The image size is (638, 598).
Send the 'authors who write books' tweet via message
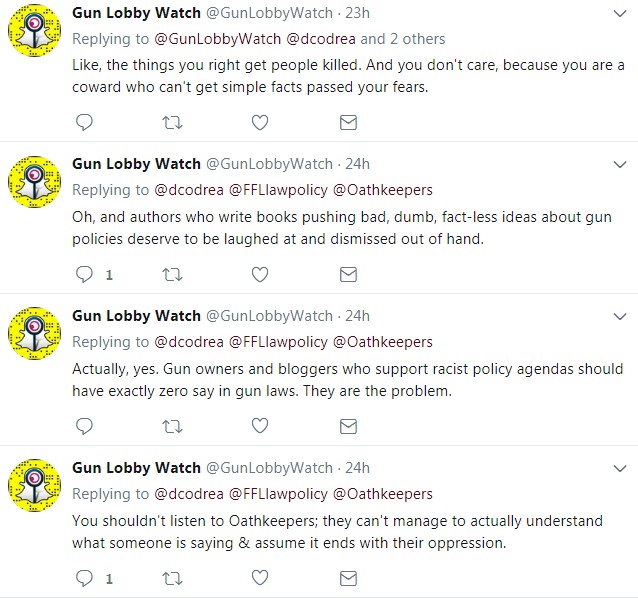tap(348, 274)
